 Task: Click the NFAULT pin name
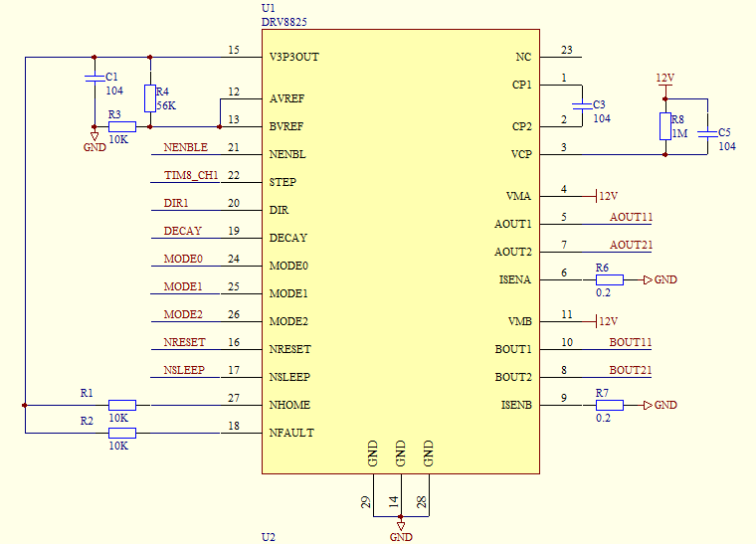[x=291, y=434]
